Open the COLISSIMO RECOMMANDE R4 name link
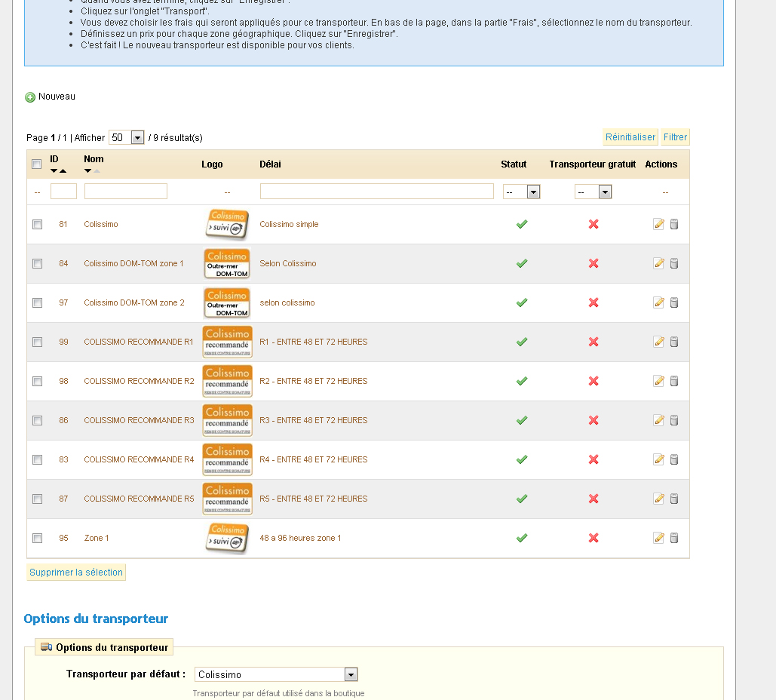 [x=139, y=459]
